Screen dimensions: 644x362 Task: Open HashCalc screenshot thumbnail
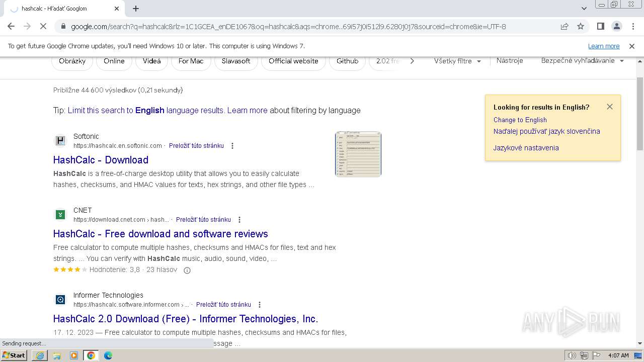coord(358,154)
